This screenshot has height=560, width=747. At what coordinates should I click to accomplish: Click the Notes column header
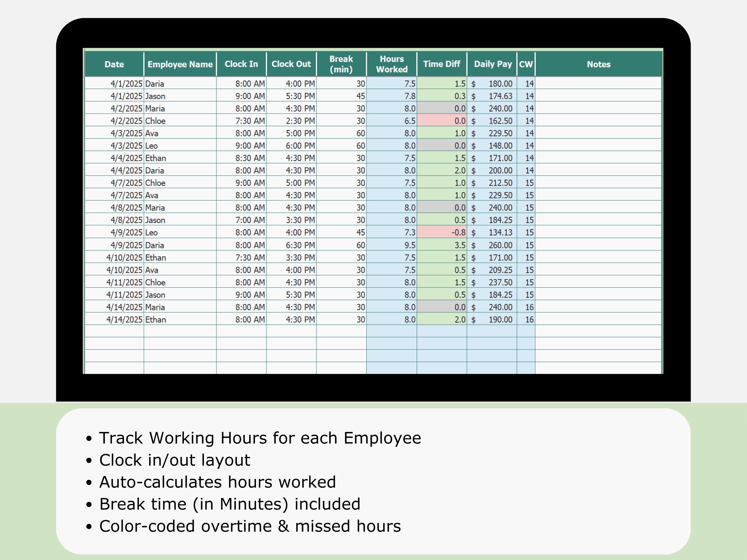click(598, 64)
